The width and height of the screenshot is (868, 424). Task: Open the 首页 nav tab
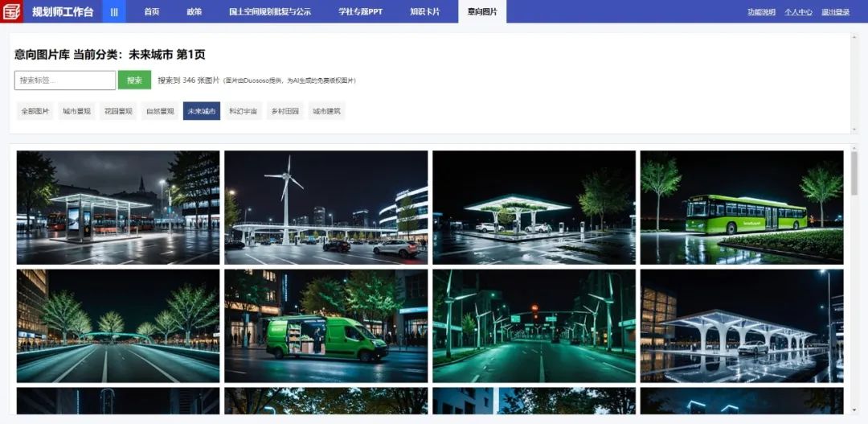(x=152, y=11)
